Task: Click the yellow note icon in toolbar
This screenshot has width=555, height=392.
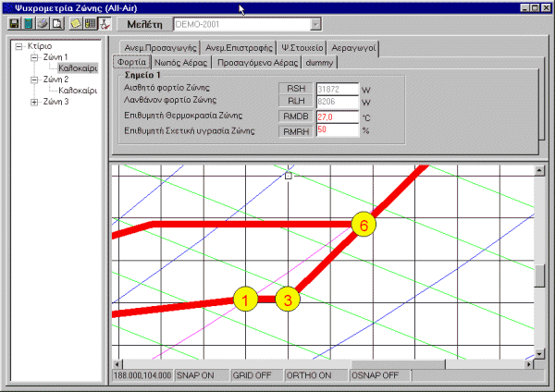Action: click(75, 22)
